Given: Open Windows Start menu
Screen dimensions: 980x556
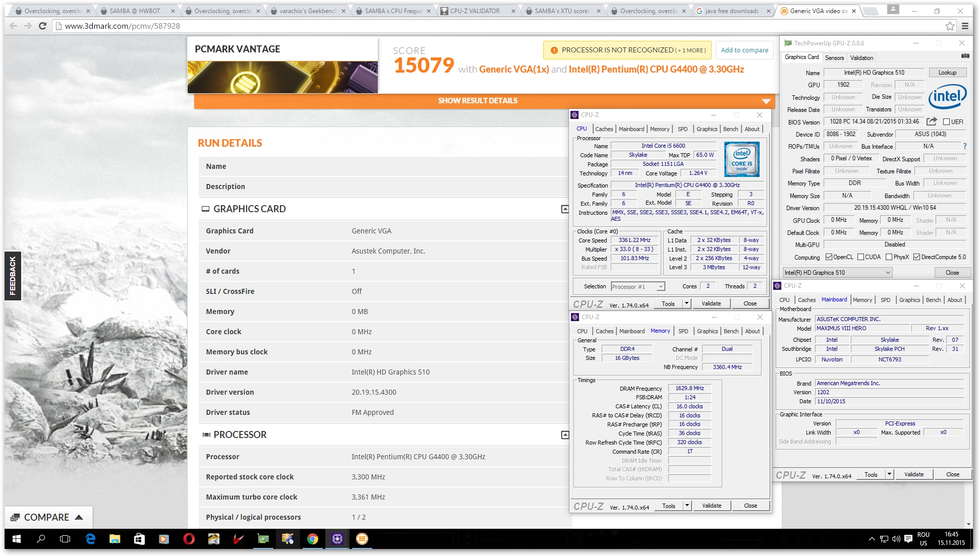Looking at the screenshot, I should point(16,539).
